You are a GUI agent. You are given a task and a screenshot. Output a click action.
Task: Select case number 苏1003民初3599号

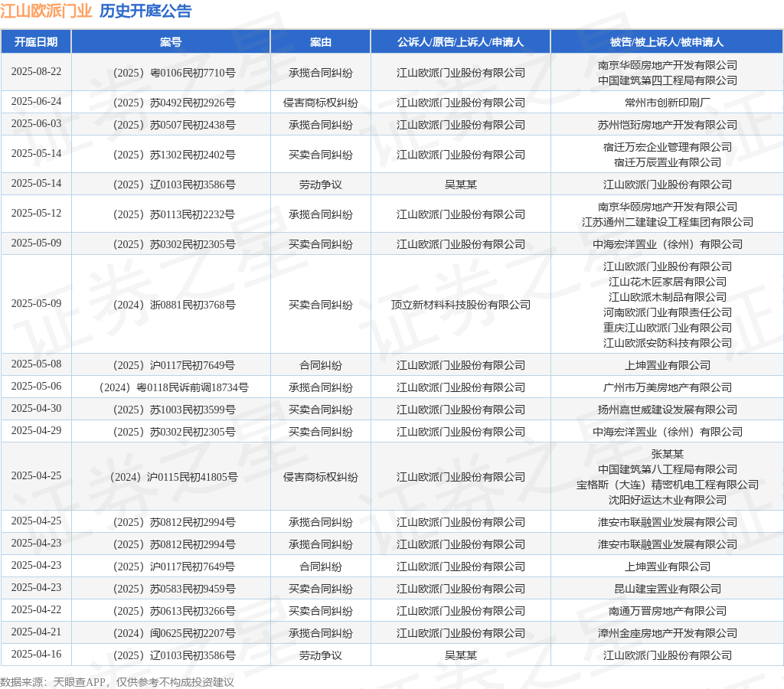click(174, 410)
